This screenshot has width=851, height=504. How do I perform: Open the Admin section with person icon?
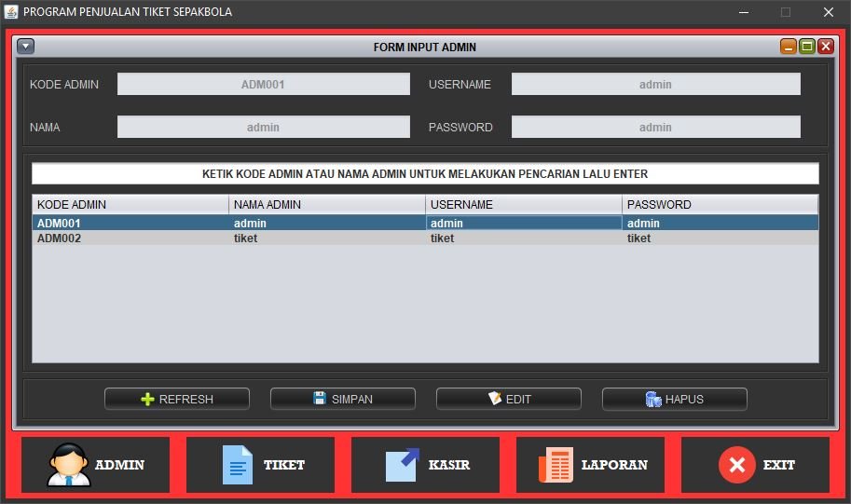coord(96,465)
